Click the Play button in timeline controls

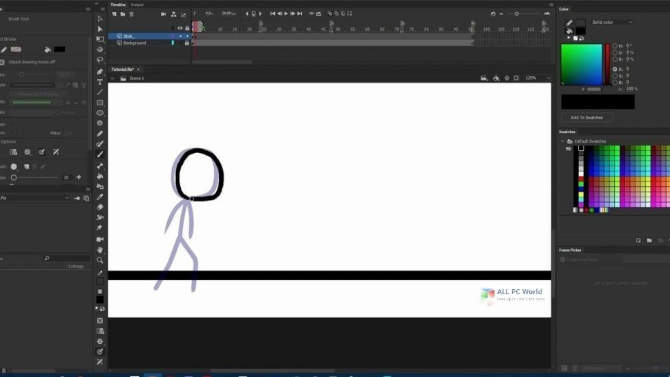[x=286, y=14]
